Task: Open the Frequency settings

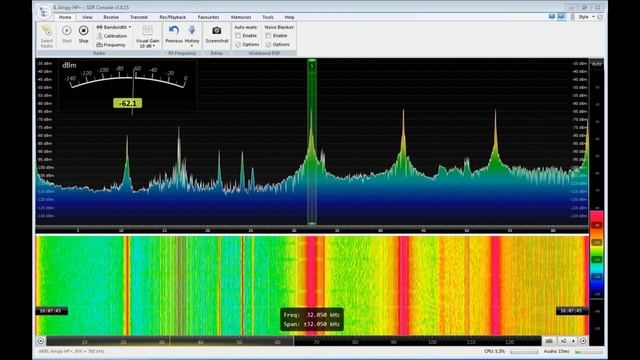Action: (x=111, y=45)
